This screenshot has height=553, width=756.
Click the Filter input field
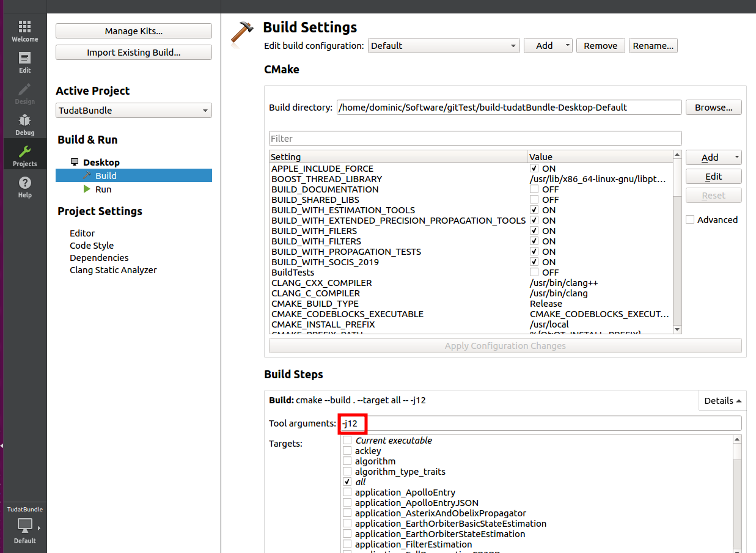coord(475,139)
